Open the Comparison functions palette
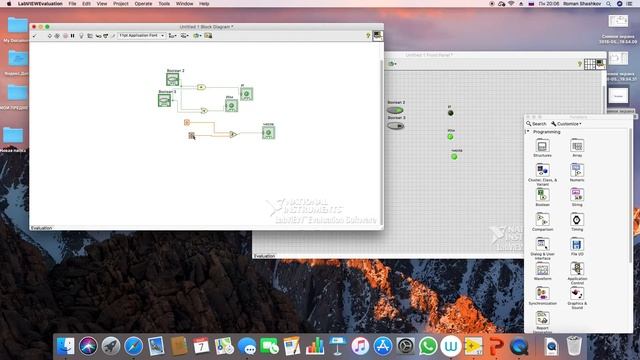Screen dimensions: 640x360 542,220
